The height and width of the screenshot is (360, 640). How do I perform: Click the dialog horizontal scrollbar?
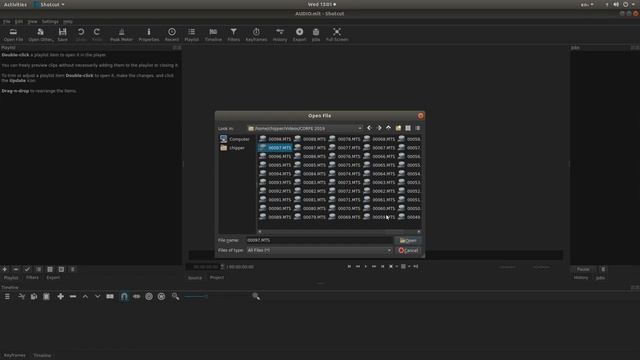339,231
